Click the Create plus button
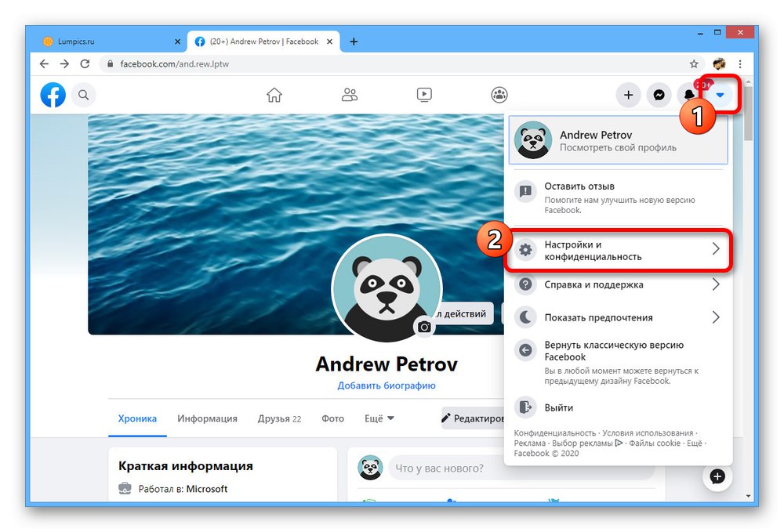 [629, 95]
